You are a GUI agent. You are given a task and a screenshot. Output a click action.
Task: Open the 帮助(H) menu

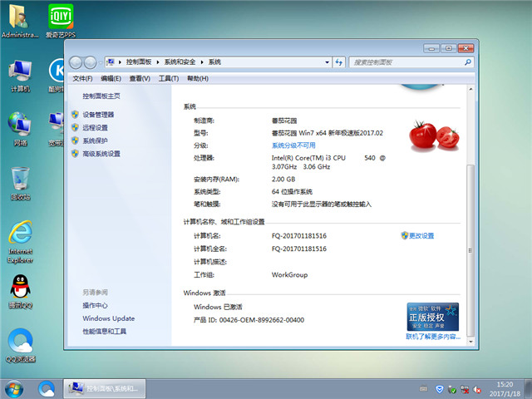[x=198, y=78]
